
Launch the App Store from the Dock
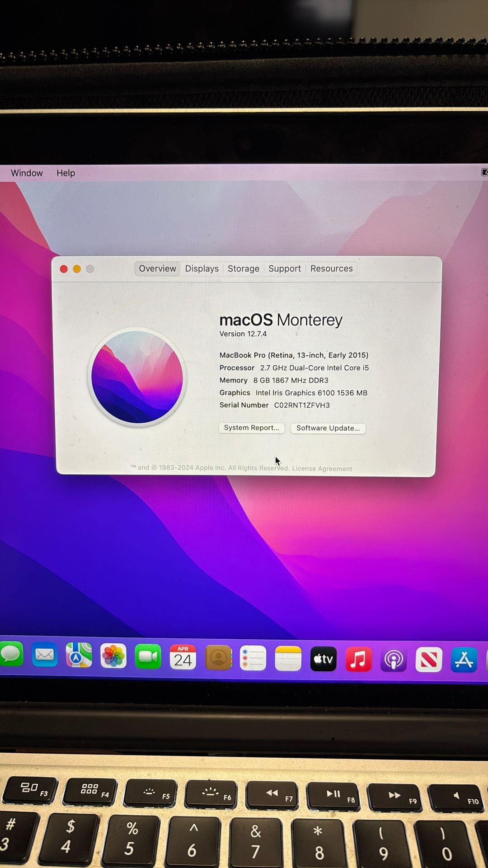pyautogui.click(x=464, y=660)
